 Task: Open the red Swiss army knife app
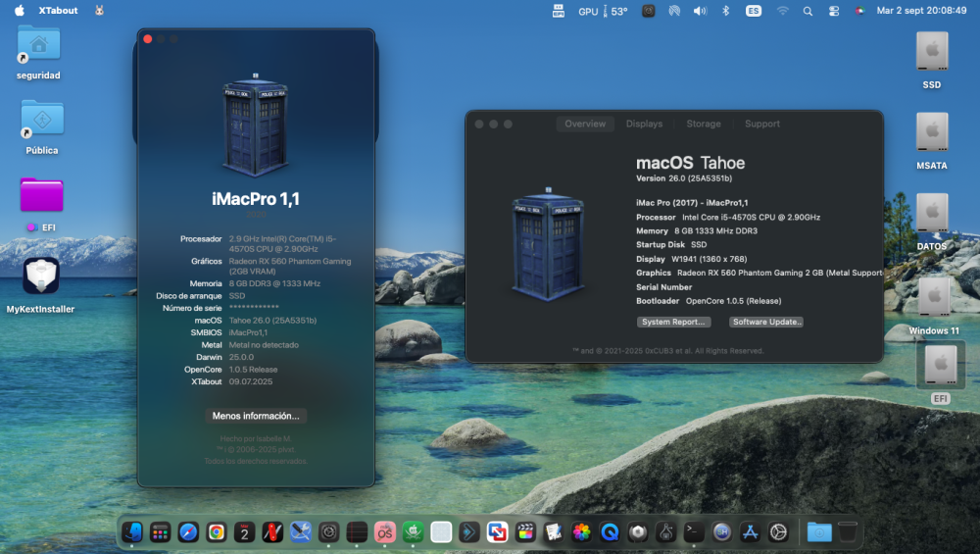(272, 532)
